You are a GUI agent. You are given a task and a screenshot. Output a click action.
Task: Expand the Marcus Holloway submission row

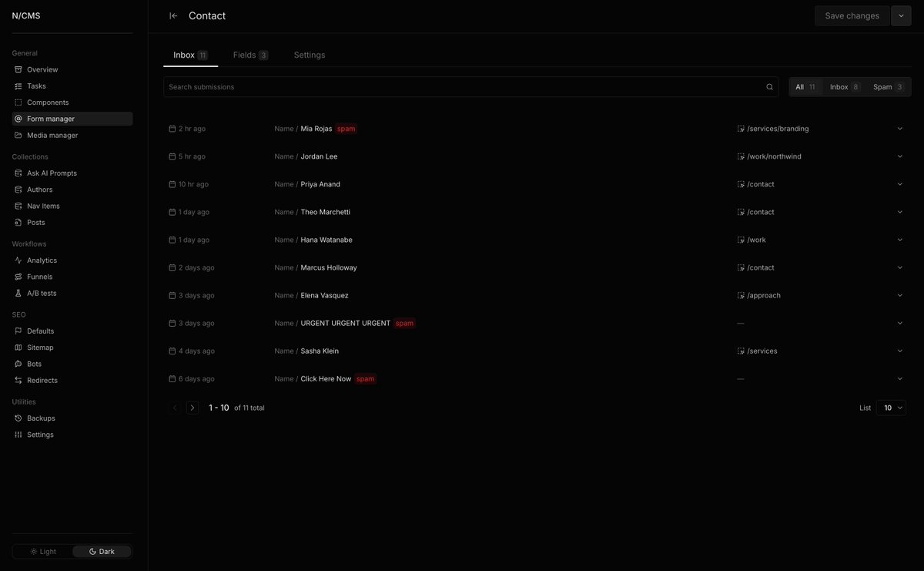click(x=899, y=267)
